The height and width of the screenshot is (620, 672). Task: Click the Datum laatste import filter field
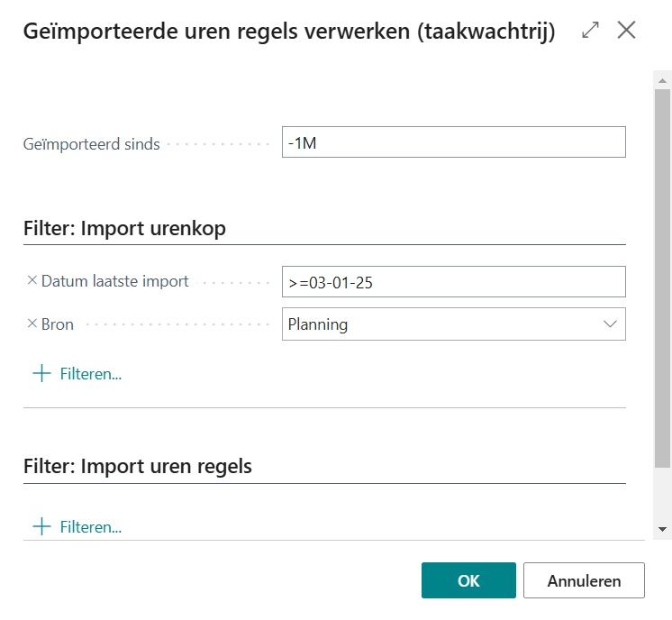pyautogui.click(x=453, y=282)
